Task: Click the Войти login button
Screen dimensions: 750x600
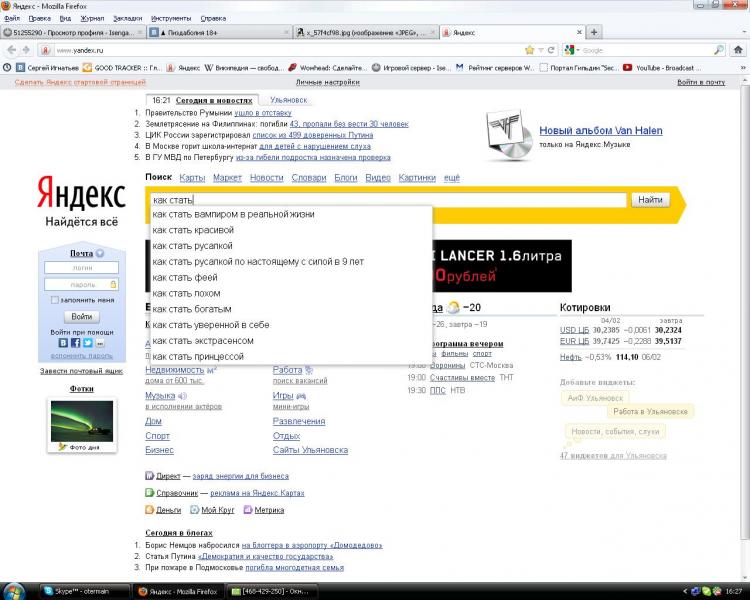Action: [82, 316]
